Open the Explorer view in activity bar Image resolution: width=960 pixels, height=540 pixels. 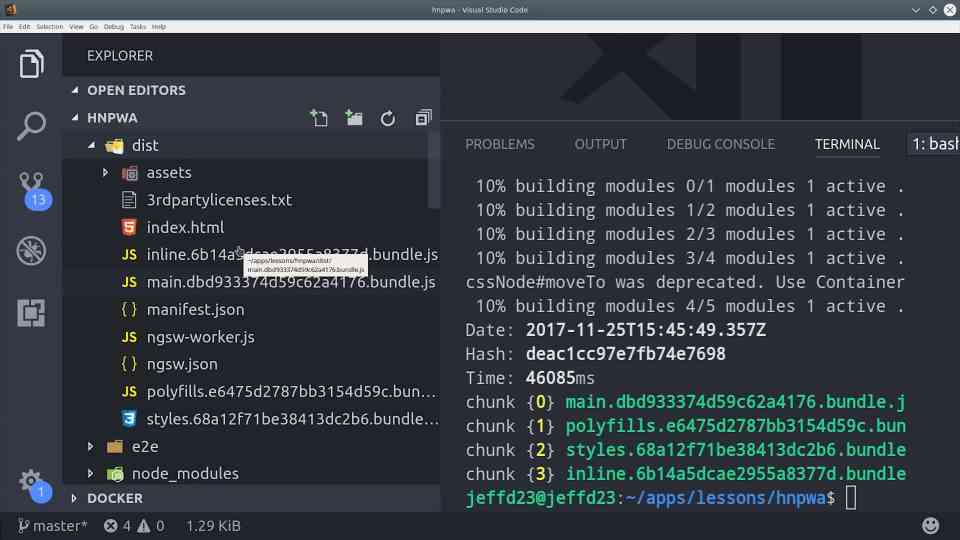point(31,65)
